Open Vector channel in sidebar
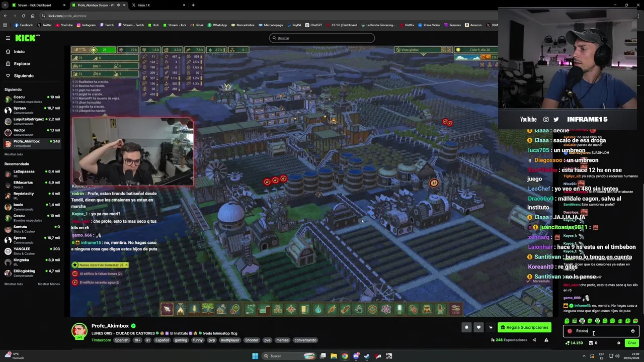 [32, 132]
